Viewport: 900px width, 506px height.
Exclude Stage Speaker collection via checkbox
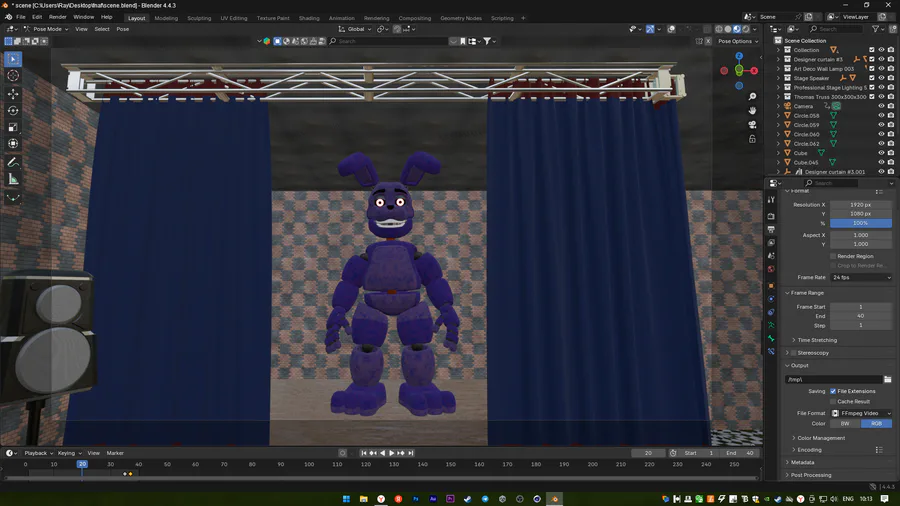[872, 78]
